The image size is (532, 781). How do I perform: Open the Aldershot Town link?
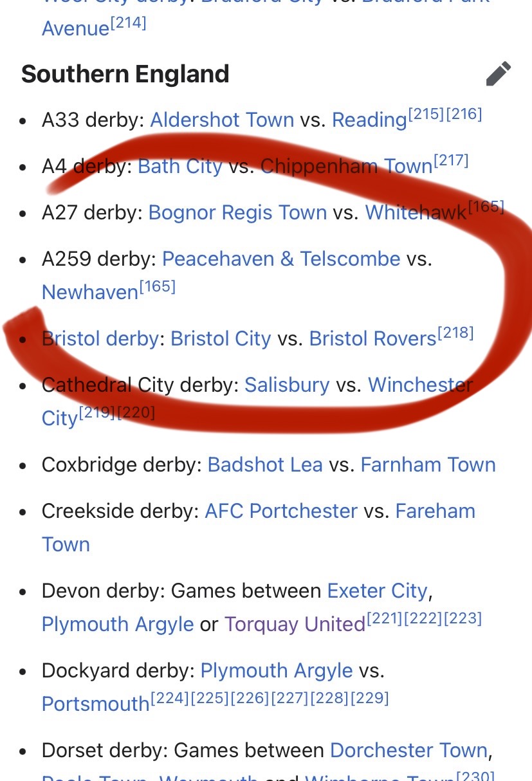coord(222,120)
